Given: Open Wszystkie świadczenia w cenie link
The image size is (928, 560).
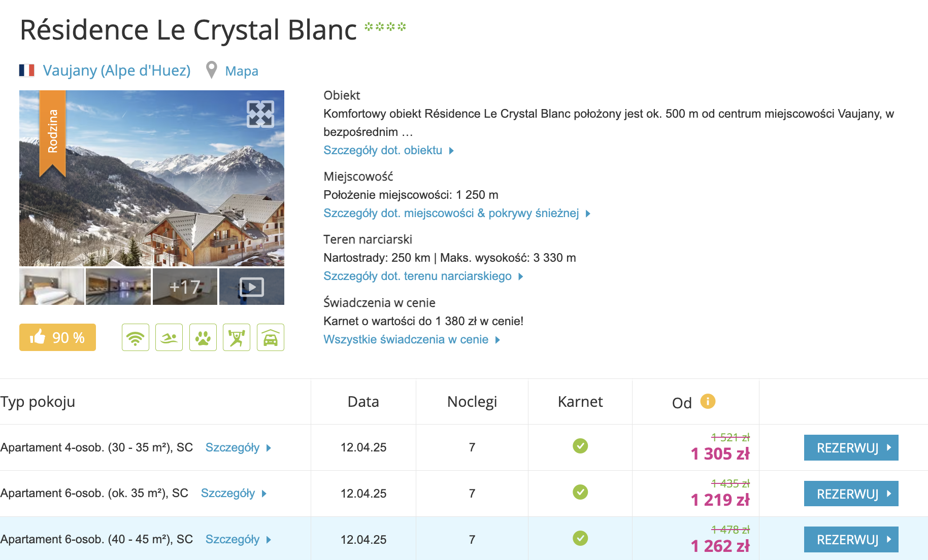Looking at the screenshot, I should (x=411, y=339).
